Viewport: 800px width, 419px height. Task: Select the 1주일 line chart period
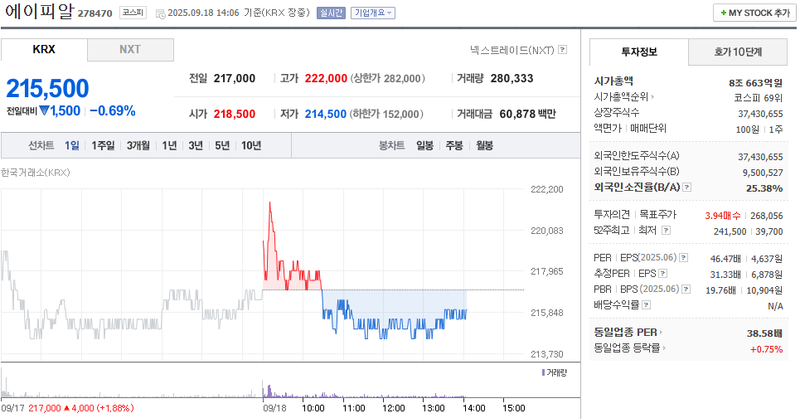point(103,145)
